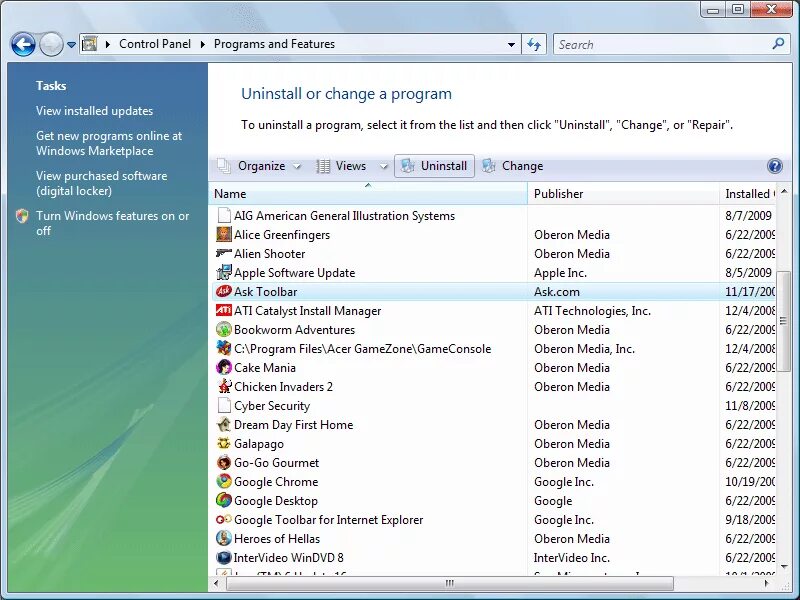The width and height of the screenshot is (800, 600).
Task: Click the vertical scrollbar up arrow
Action: click(x=784, y=192)
